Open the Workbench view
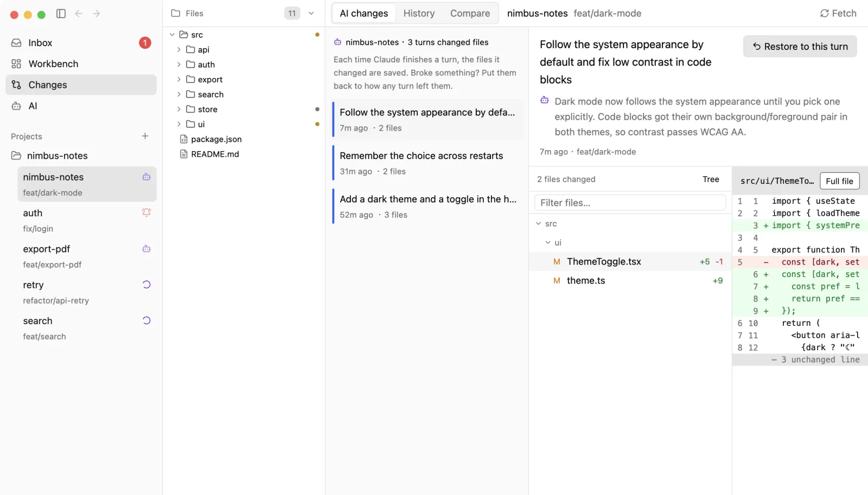This screenshot has width=868, height=495. coord(81,64)
